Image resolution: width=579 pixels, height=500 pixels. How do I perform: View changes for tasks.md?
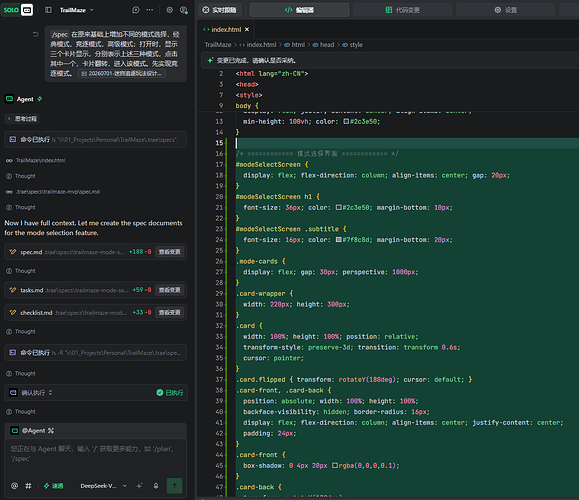click(x=169, y=290)
